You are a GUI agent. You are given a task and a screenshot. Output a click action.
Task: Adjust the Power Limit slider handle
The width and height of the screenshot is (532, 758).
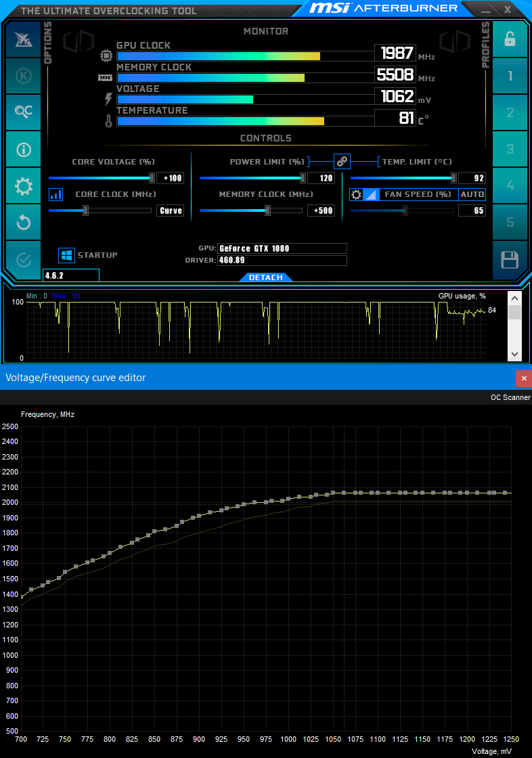coord(303,178)
